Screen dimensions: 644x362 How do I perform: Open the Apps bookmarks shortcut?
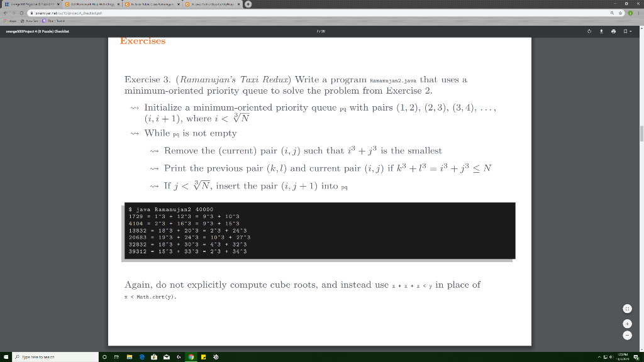tap(10, 21)
